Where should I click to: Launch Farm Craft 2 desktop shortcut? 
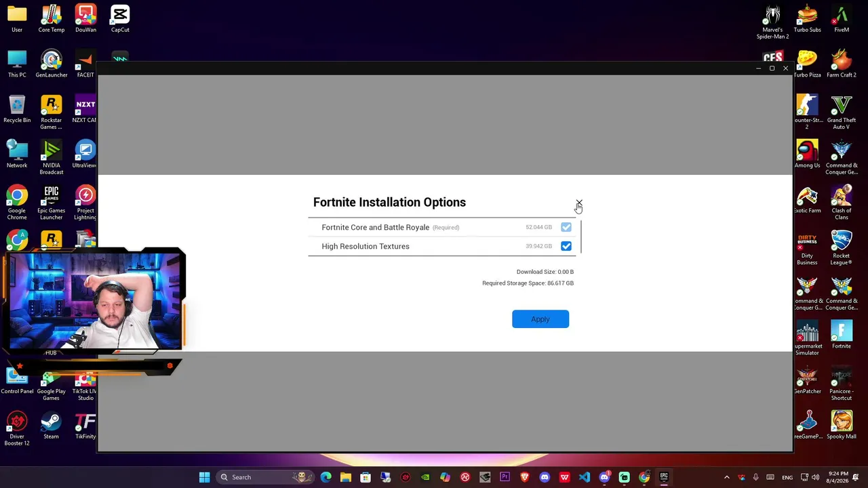[842, 64]
